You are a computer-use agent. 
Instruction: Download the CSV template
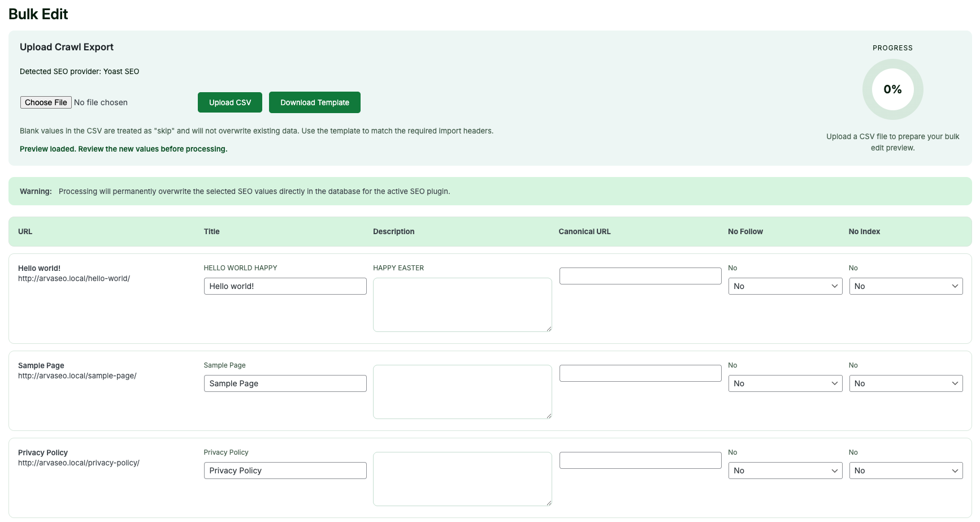pos(314,102)
